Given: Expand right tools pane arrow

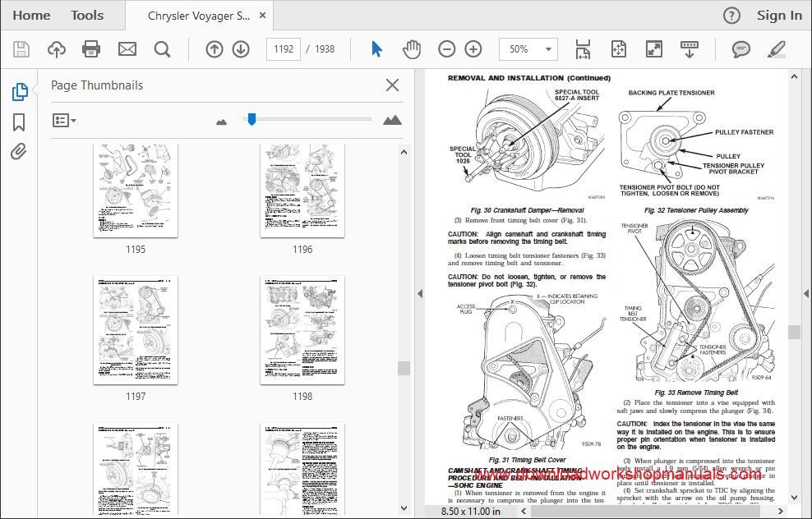Looking at the screenshot, I should click(805, 293).
